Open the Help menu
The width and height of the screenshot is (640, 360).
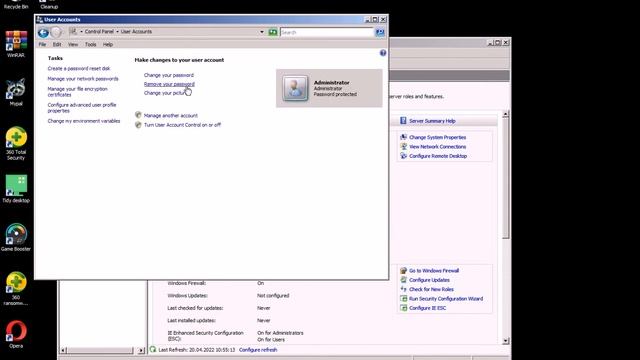[x=108, y=44]
